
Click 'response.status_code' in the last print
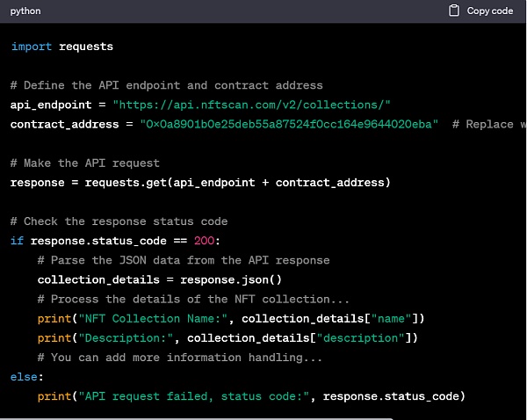point(391,396)
